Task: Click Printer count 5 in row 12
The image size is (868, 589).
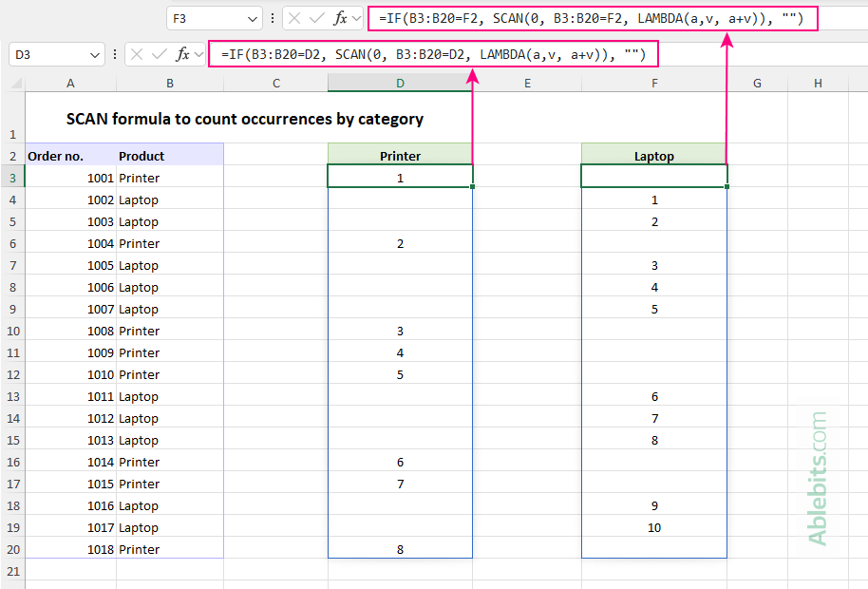Action: pyautogui.click(x=400, y=374)
